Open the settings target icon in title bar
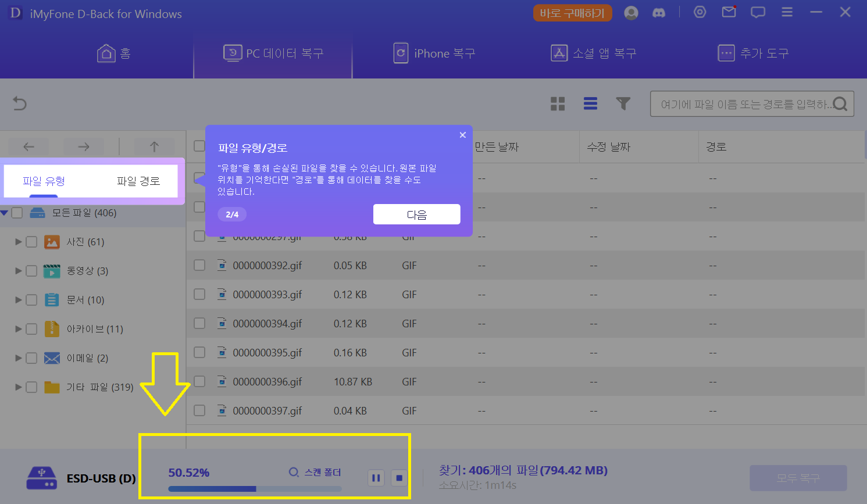 (x=700, y=12)
